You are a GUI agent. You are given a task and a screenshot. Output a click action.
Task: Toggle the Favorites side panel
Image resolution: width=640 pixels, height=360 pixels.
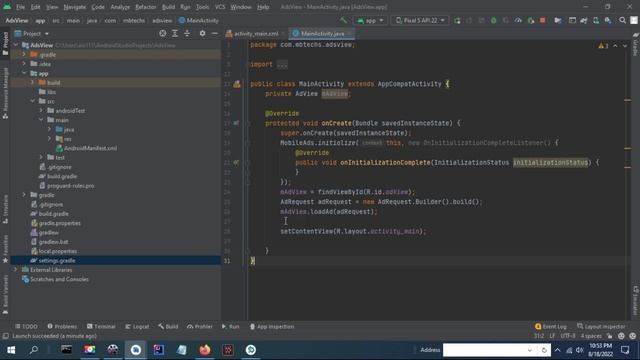click(5, 249)
